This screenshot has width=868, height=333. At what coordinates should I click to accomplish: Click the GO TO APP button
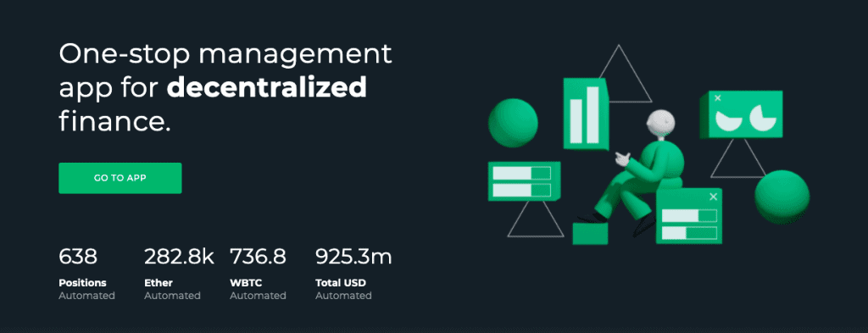tap(120, 178)
